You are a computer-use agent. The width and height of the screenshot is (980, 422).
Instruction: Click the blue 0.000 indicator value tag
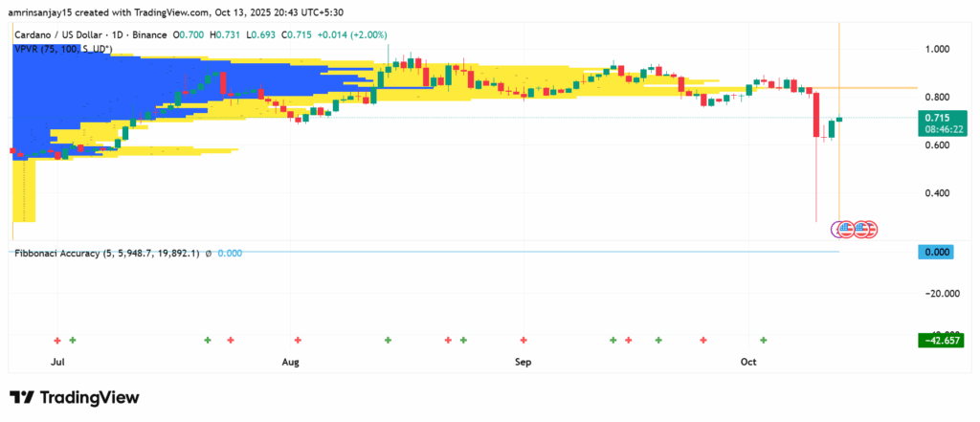pos(939,253)
